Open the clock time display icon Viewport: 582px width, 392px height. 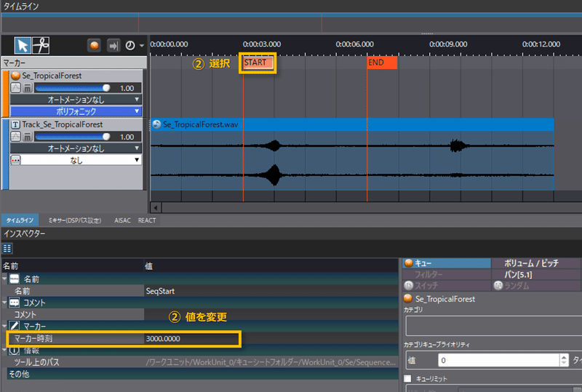130,46
